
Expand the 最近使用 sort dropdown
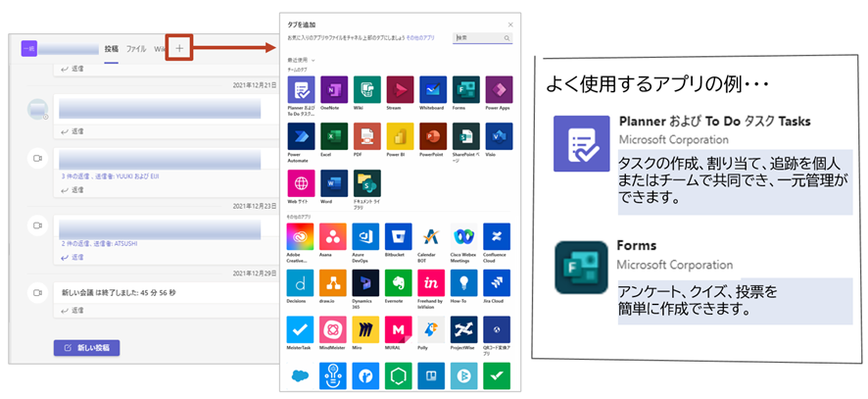point(301,60)
